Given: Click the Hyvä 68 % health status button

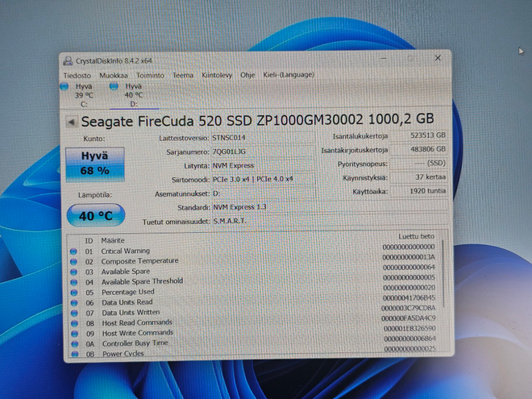Looking at the screenshot, I should tap(95, 164).
